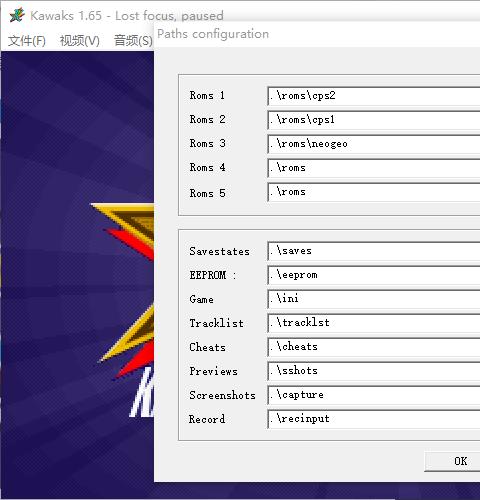
Task: Click the 'Roms 3' label
Action: 207,144
